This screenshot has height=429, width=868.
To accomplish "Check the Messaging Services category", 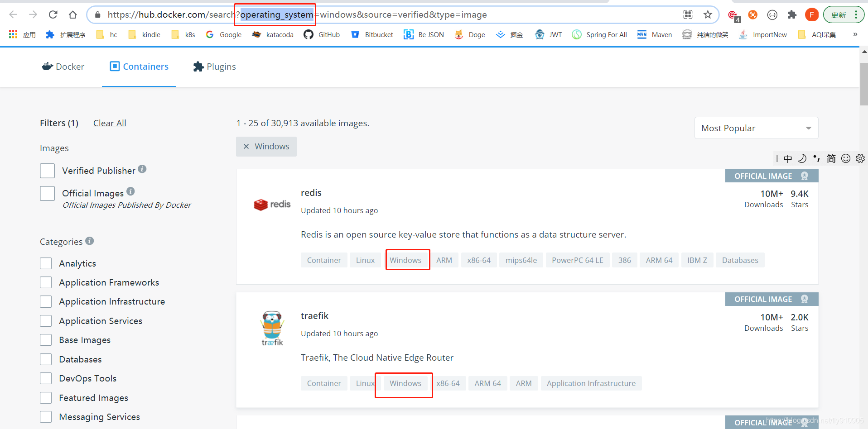I will click(x=46, y=417).
